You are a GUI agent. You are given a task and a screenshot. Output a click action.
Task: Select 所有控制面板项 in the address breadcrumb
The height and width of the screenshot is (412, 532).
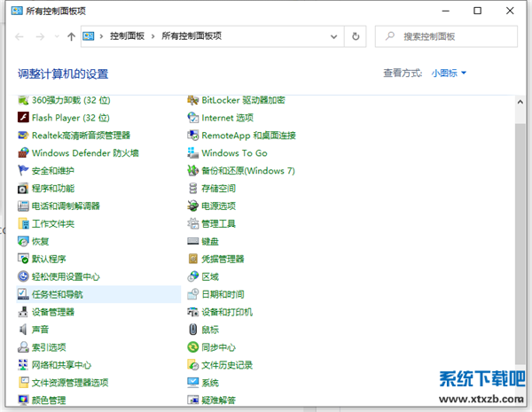click(x=191, y=36)
